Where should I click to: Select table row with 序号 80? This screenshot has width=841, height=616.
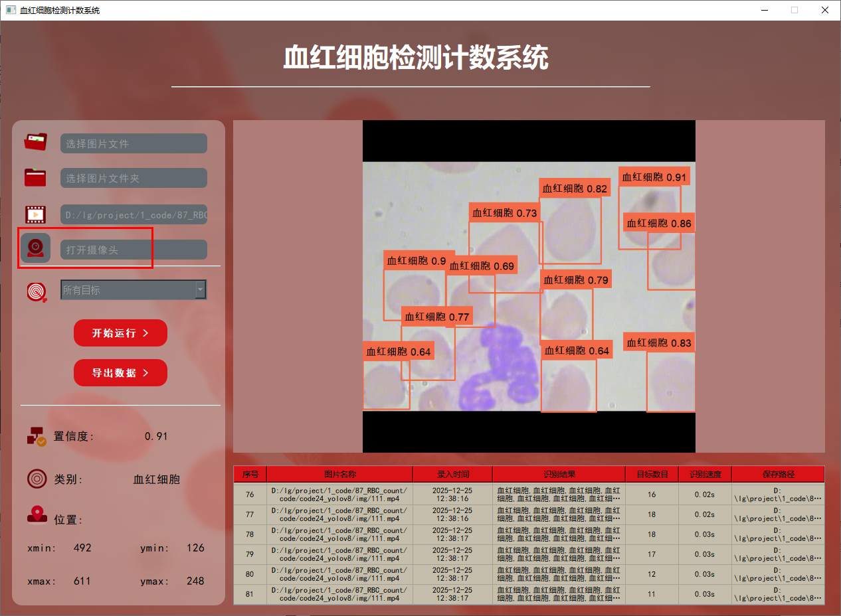click(x=529, y=574)
